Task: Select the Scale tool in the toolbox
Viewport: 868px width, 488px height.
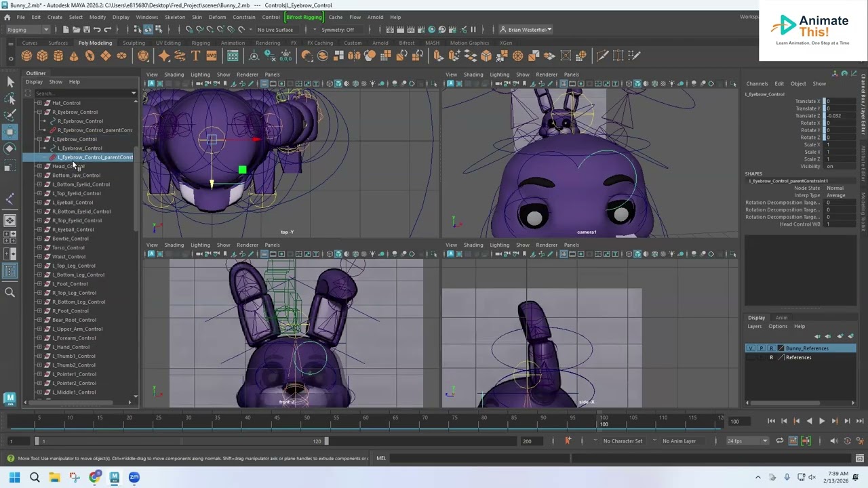Action: (x=10, y=165)
